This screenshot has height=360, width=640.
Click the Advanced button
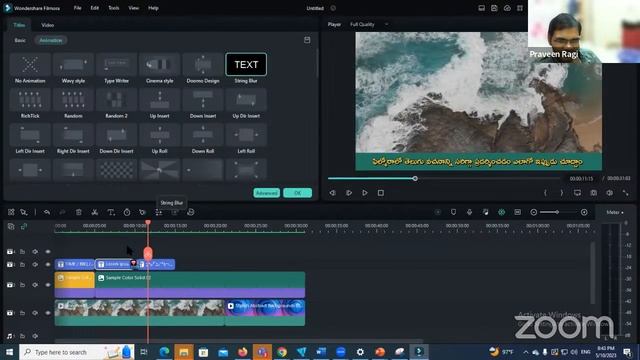pyautogui.click(x=267, y=193)
